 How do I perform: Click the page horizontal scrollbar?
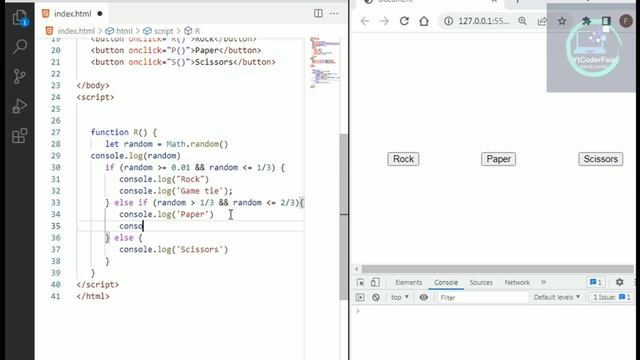(x=497, y=269)
